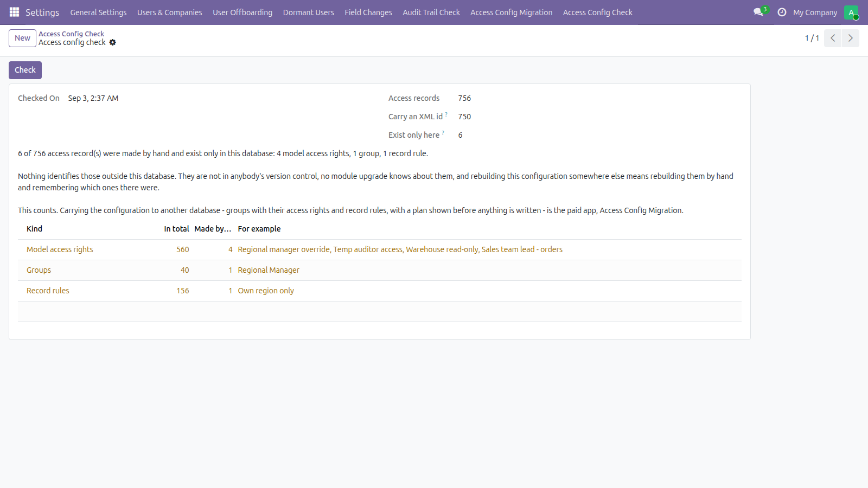
Task: Click the Access config check record title
Action: click(x=72, y=42)
